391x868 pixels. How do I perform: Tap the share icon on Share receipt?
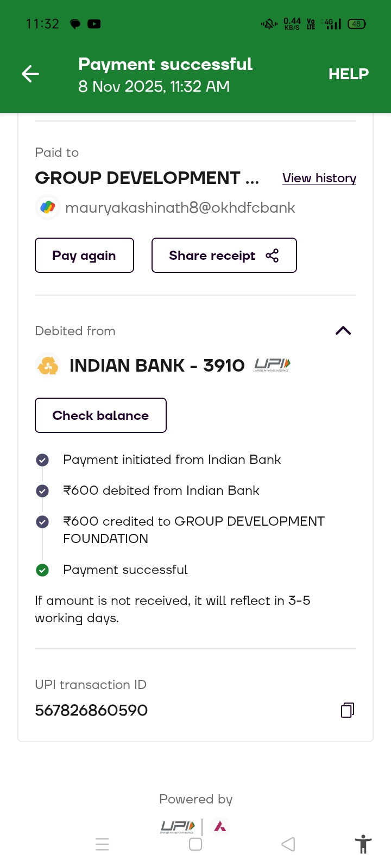(x=272, y=256)
